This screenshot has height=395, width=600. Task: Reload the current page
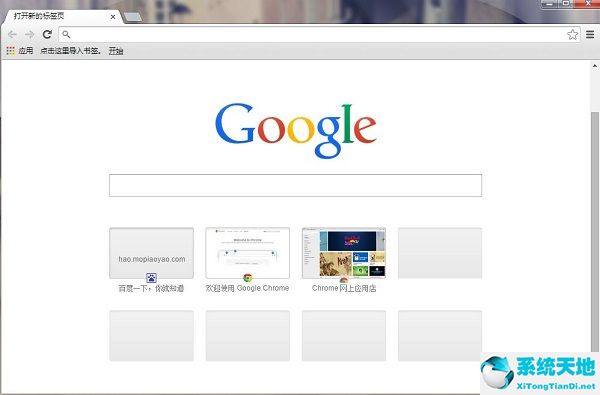[x=47, y=34]
